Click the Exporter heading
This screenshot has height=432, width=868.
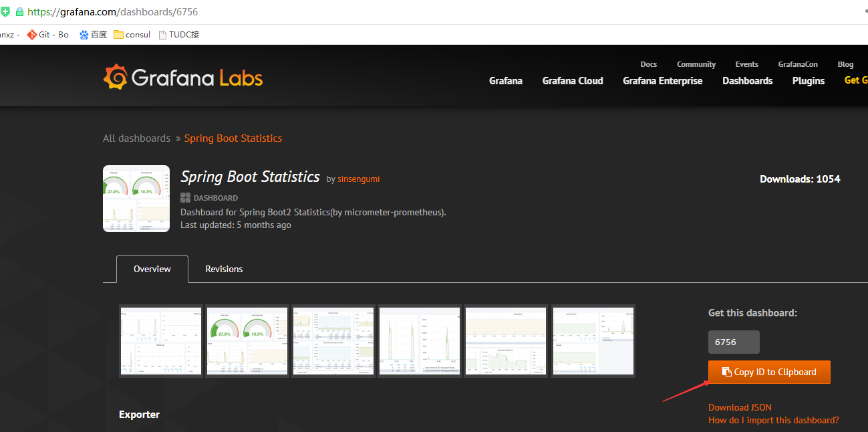[139, 415]
